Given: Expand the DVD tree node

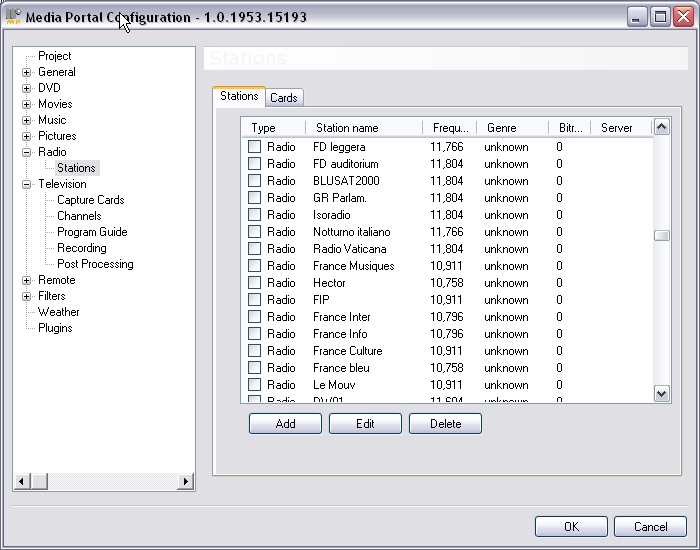Looking at the screenshot, I should pos(26,88).
